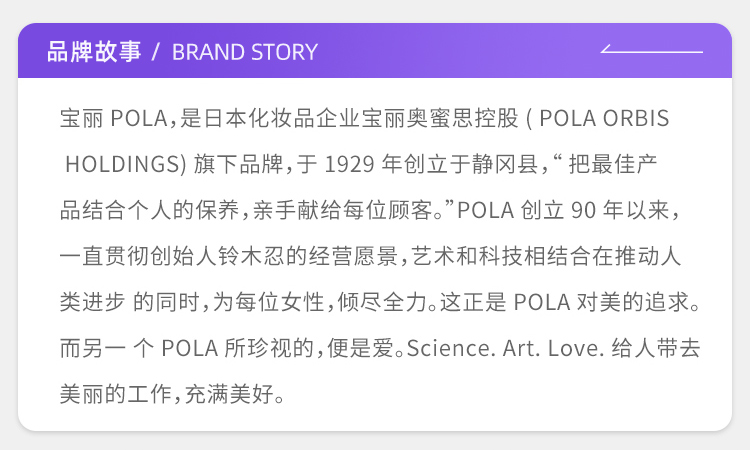
Task: Click the BRAND STORY header label
Action: 244,52
